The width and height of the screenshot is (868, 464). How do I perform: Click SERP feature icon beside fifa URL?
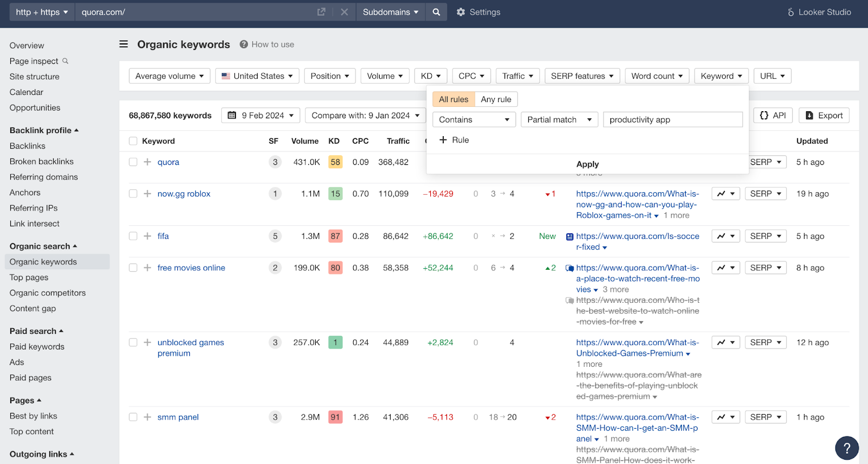pos(570,237)
